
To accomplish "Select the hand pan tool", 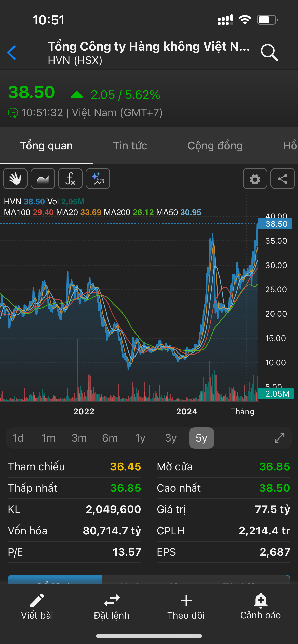I will coord(15,179).
